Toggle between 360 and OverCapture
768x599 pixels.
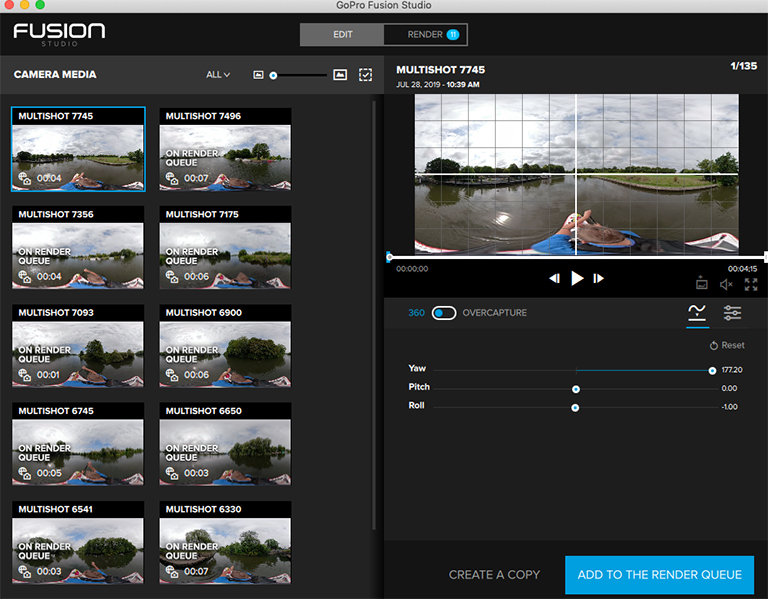click(x=444, y=312)
